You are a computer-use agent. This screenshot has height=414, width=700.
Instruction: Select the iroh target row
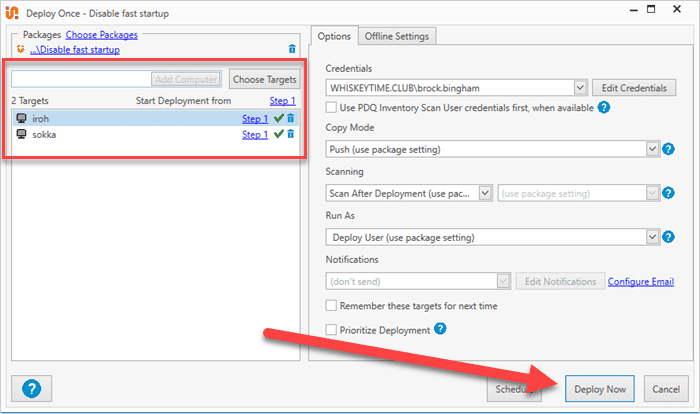(x=156, y=118)
